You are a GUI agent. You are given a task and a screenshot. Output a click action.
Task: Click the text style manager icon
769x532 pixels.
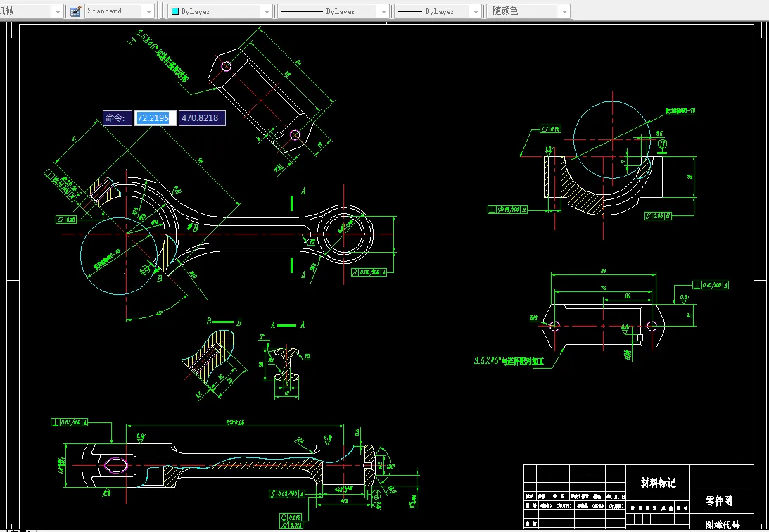tap(75, 11)
